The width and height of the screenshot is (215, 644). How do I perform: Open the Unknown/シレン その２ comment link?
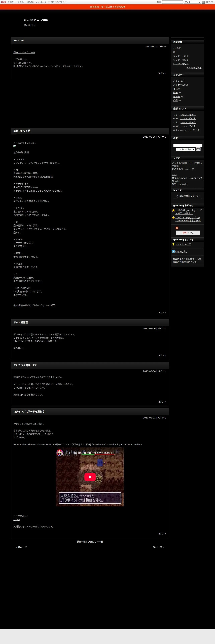point(192,130)
